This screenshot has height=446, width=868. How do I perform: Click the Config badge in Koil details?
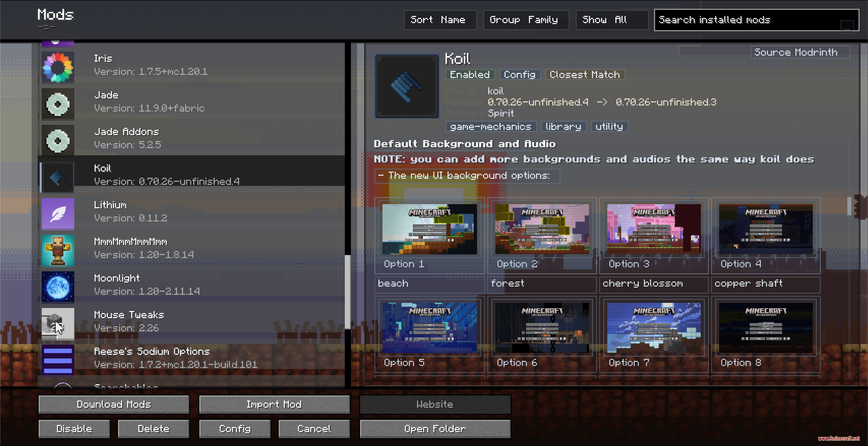(x=520, y=74)
